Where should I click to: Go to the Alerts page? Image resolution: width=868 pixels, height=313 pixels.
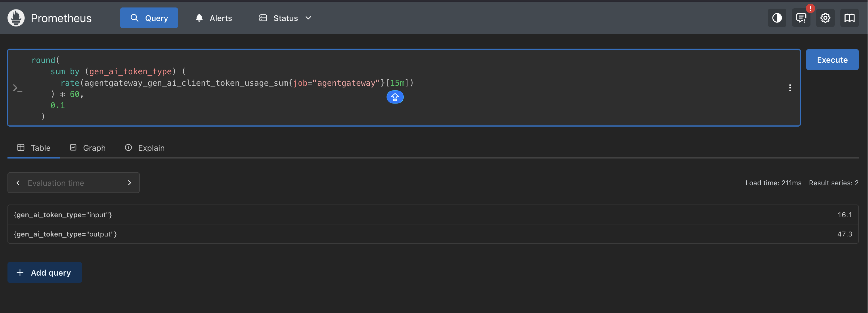coord(214,18)
